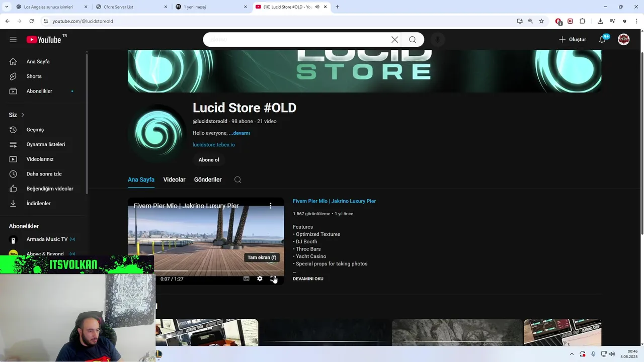The width and height of the screenshot is (644, 362).
Task: Go back in browser history
Action: (x=7, y=21)
